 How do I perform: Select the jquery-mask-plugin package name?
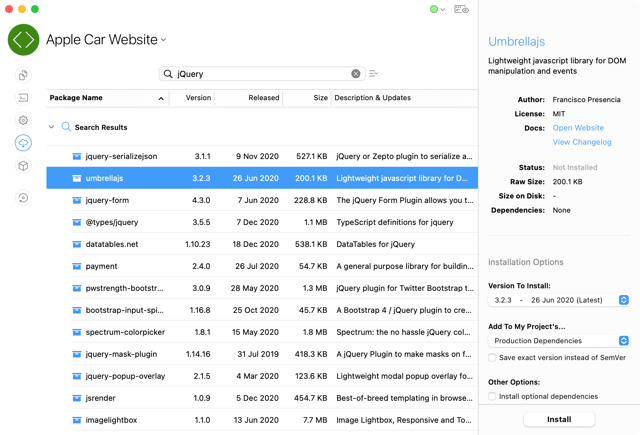pos(121,355)
